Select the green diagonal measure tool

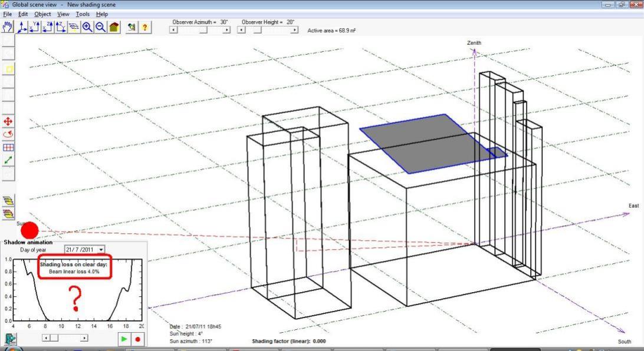pyautogui.click(x=9, y=160)
